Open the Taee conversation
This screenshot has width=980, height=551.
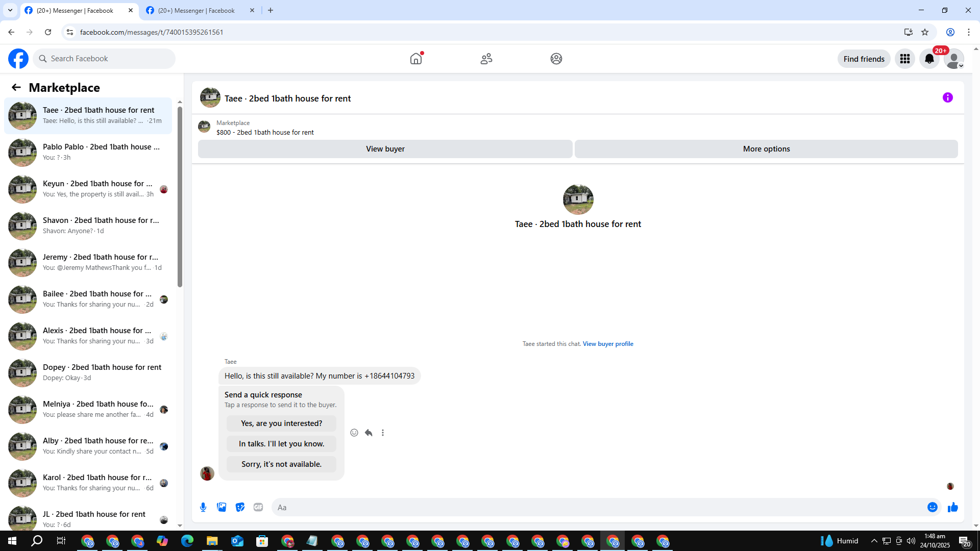click(x=88, y=116)
